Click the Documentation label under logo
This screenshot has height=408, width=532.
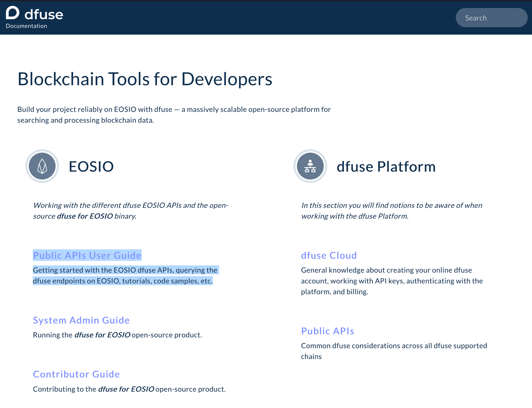(26, 26)
